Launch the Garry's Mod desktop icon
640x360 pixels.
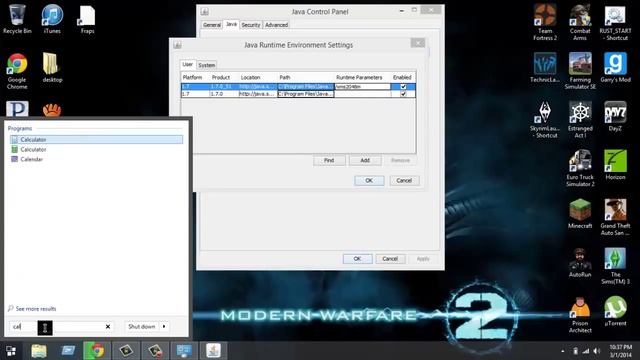point(615,67)
